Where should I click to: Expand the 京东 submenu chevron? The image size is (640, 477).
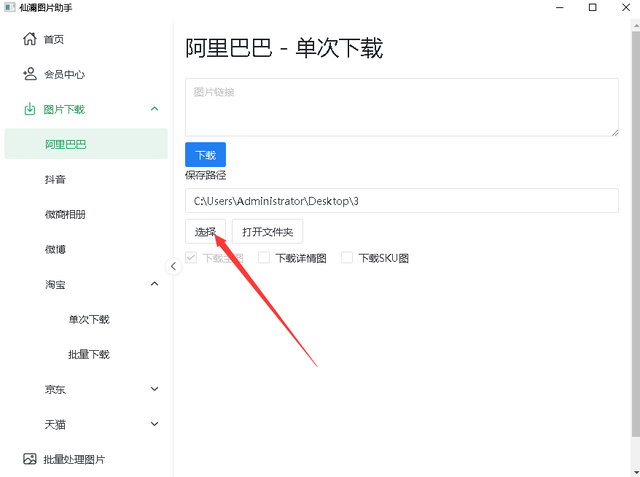(x=154, y=389)
